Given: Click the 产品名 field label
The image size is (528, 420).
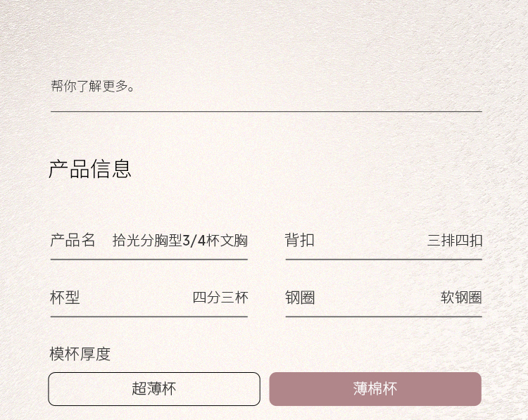Looking at the screenshot, I should tap(73, 240).
